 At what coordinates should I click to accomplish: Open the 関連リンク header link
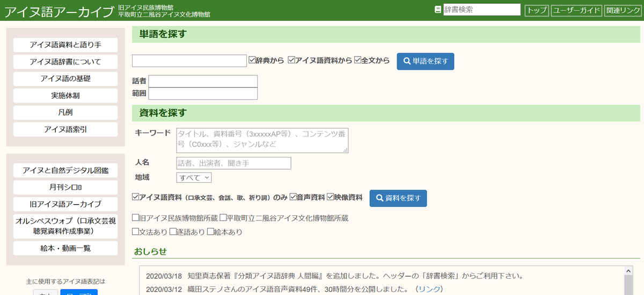click(623, 10)
